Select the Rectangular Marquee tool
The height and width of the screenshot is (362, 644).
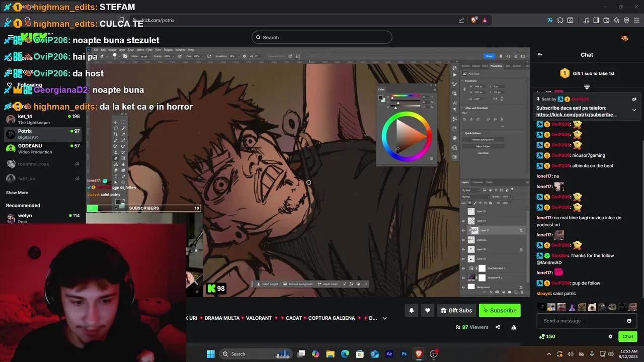pos(123,122)
